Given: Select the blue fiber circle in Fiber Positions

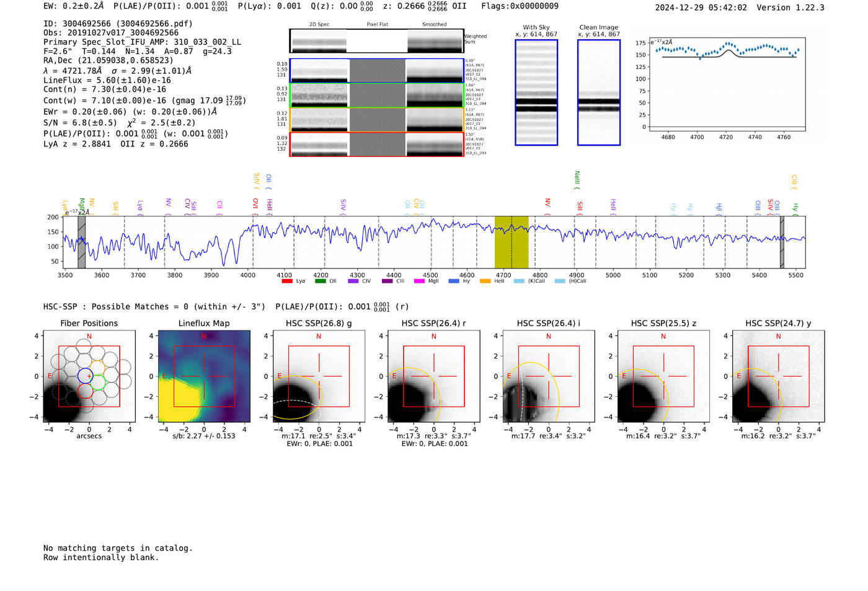Looking at the screenshot, I should (x=86, y=375).
